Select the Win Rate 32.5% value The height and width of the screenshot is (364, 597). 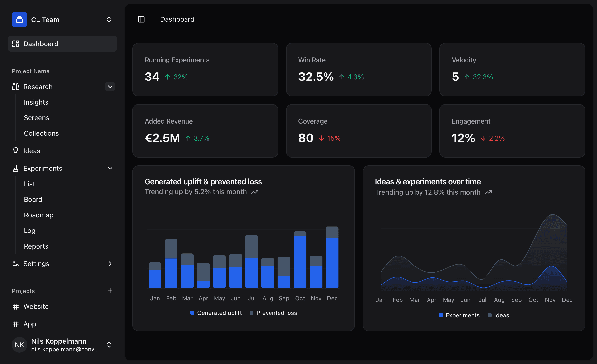point(316,77)
